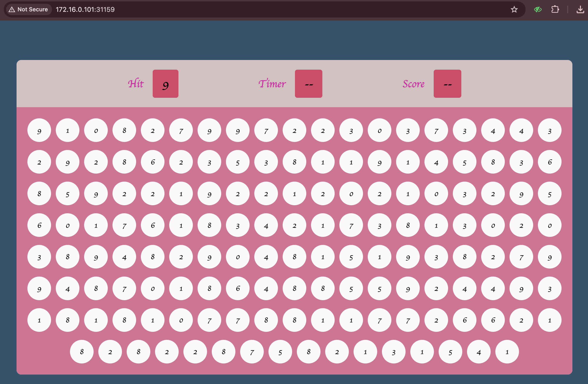Open the extensions puzzle icon
Image resolution: width=588 pixels, height=384 pixels.
click(555, 9)
